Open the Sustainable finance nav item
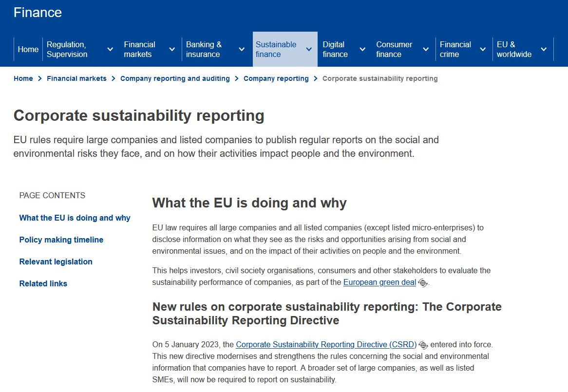Image resolution: width=568 pixels, height=392 pixels. point(276,49)
